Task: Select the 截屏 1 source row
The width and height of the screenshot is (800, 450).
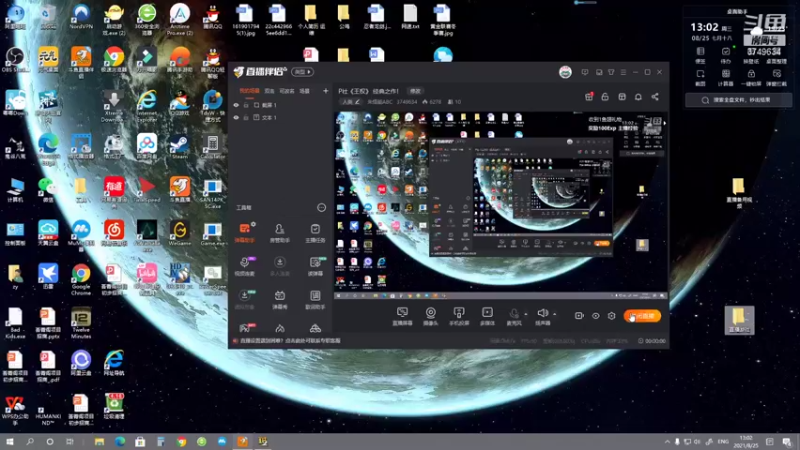Action: coord(280,105)
